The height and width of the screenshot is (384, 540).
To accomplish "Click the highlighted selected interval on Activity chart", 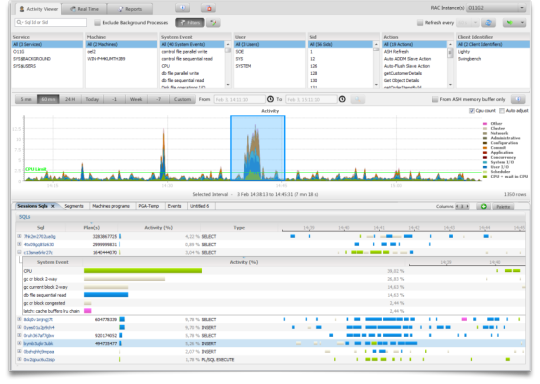I will pyautogui.click(x=258, y=148).
